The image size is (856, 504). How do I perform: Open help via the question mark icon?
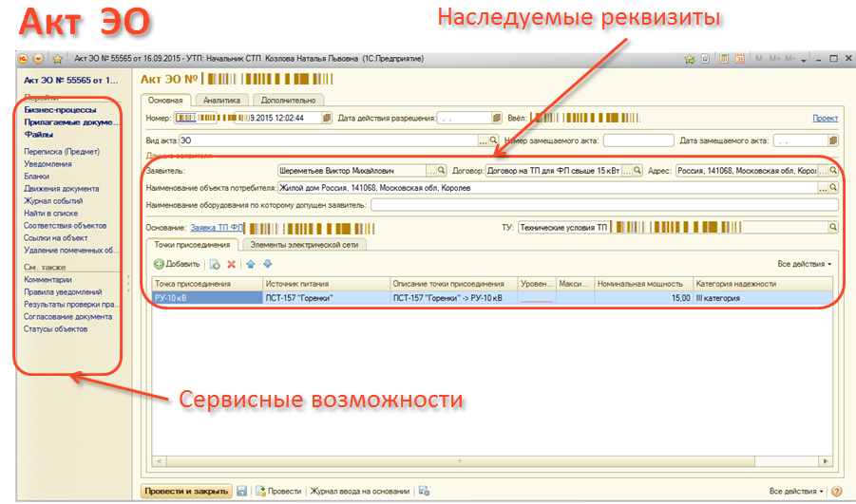[836, 491]
